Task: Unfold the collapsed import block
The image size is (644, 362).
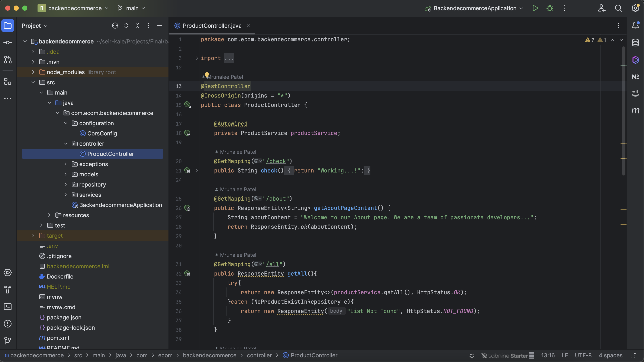Action: [197, 58]
